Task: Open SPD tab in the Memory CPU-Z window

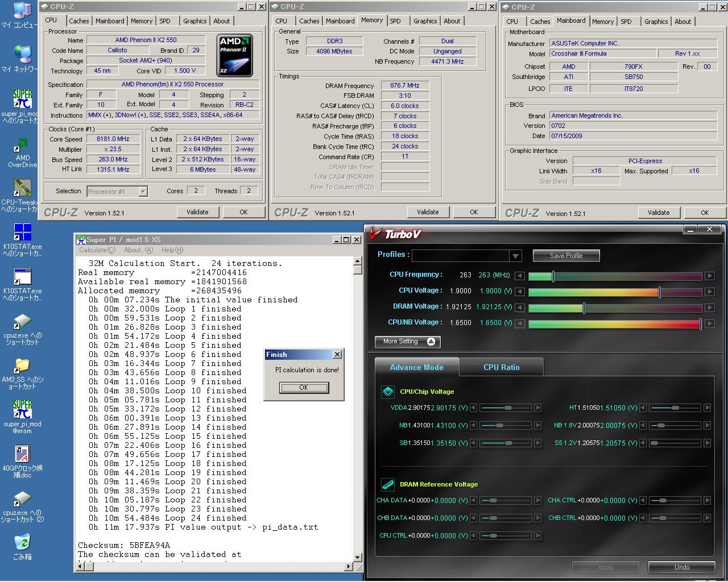Action: click(x=395, y=21)
